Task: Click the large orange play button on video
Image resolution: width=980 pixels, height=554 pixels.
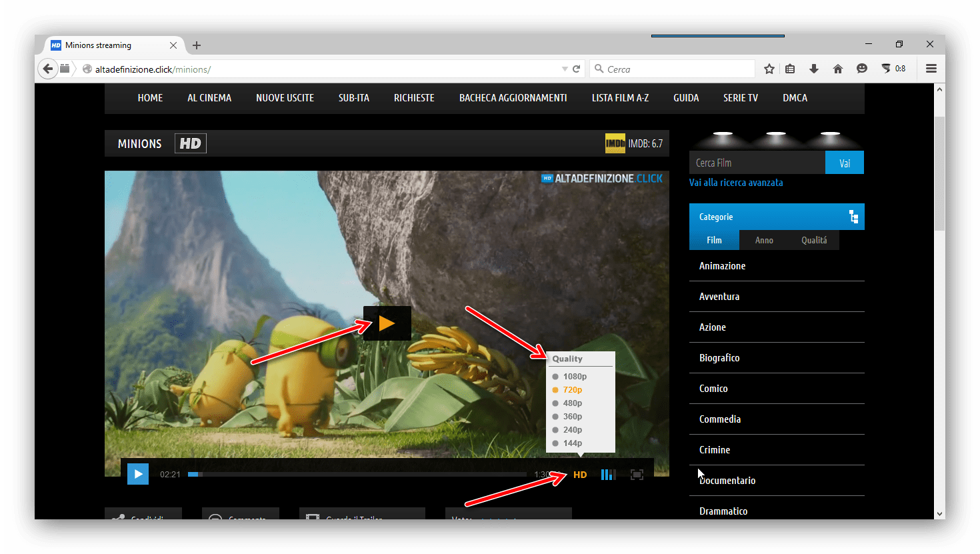Action: [x=387, y=323]
